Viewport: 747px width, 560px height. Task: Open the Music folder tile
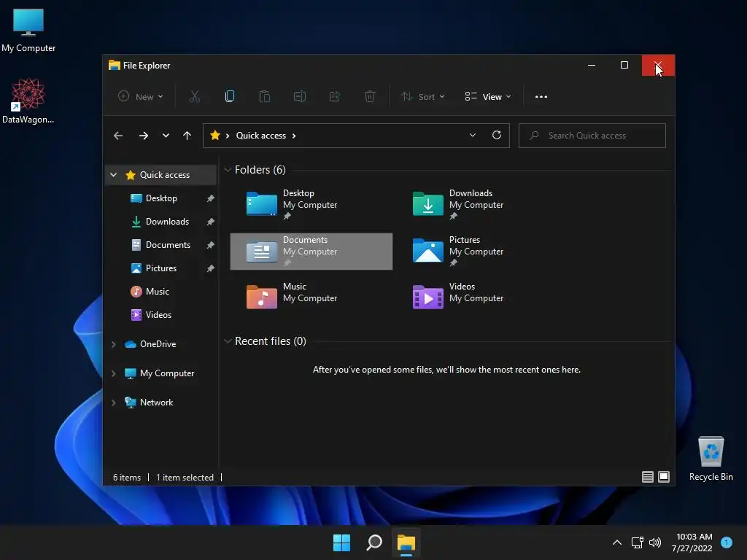pos(311,298)
